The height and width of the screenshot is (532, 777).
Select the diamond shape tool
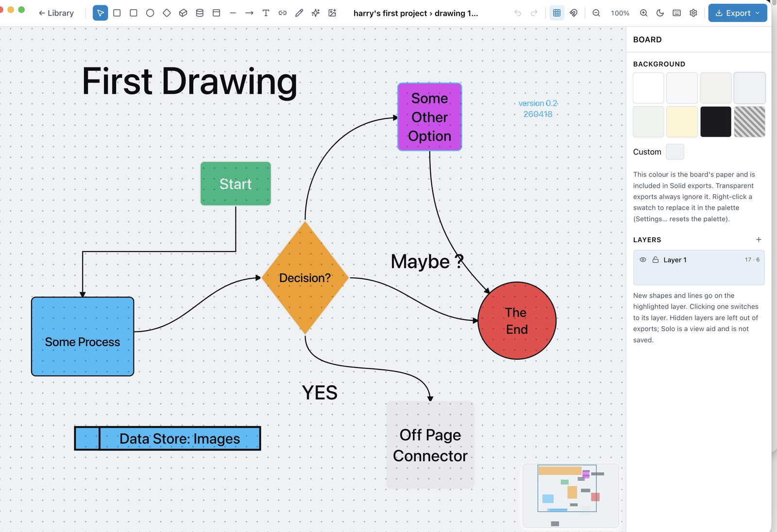[x=167, y=13]
